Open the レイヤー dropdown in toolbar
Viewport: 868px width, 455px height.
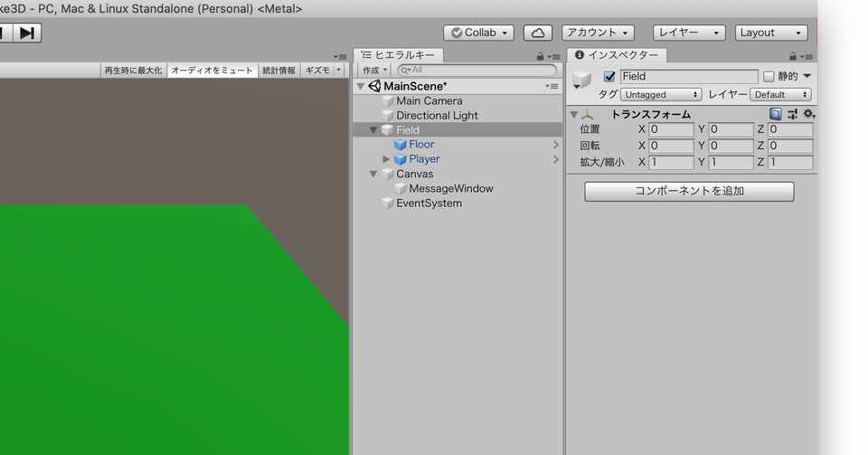click(689, 33)
